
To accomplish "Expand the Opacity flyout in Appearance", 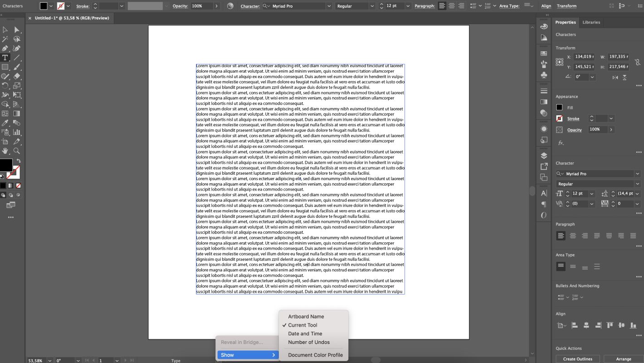I will tap(611, 130).
